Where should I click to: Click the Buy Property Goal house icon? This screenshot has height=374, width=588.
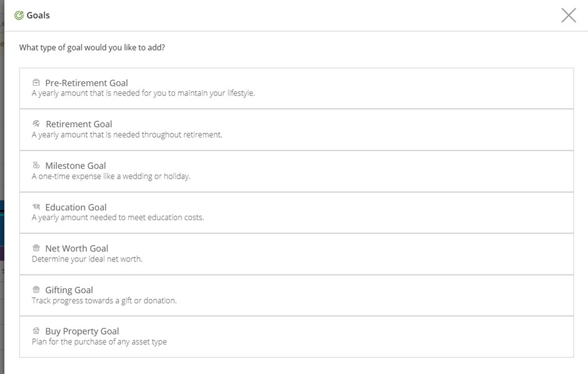[36, 330]
